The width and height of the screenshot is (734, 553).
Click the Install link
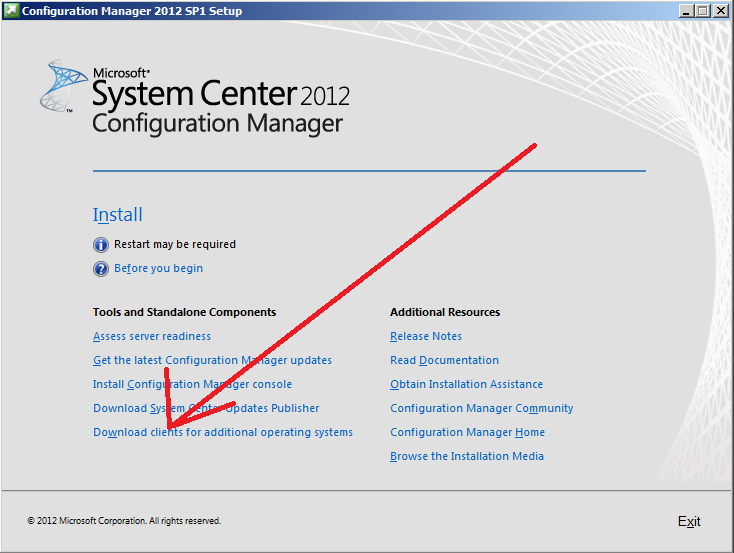pyautogui.click(x=117, y=215)
